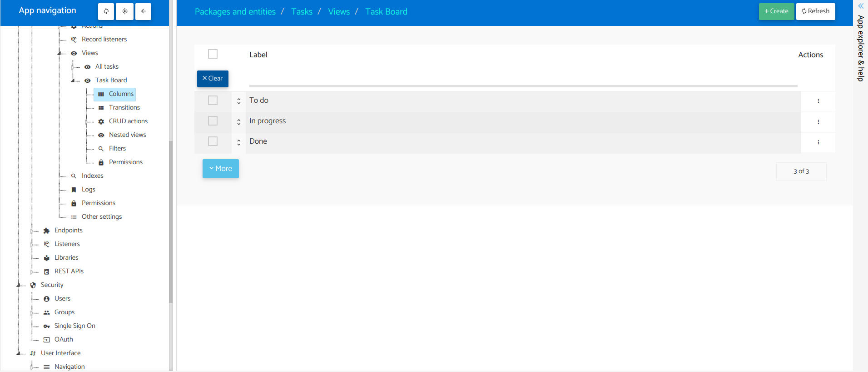Open Navigation under User Interface
Image resolution: width=868 pixels, height=372 pixels.
[x=69, y=367]
